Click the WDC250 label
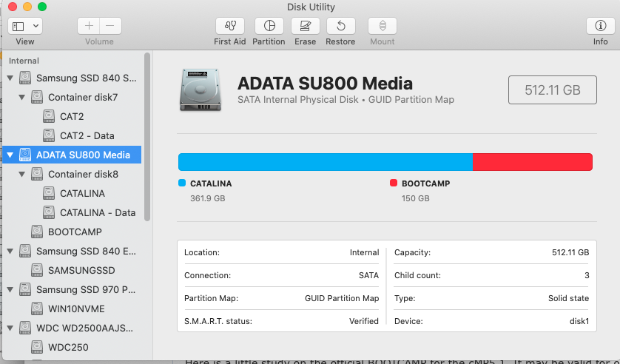This screenshot has width=620, height=364. pyautogui.click(x=68, y=348)
